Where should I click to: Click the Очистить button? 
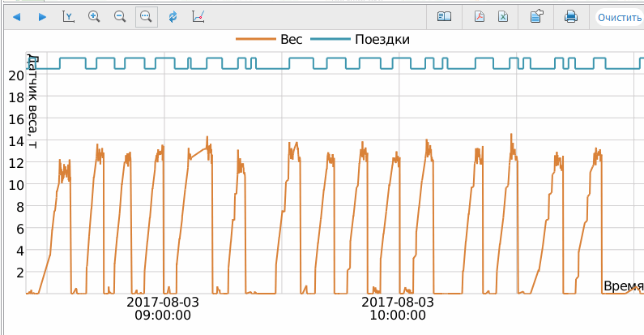click(620, 17)
